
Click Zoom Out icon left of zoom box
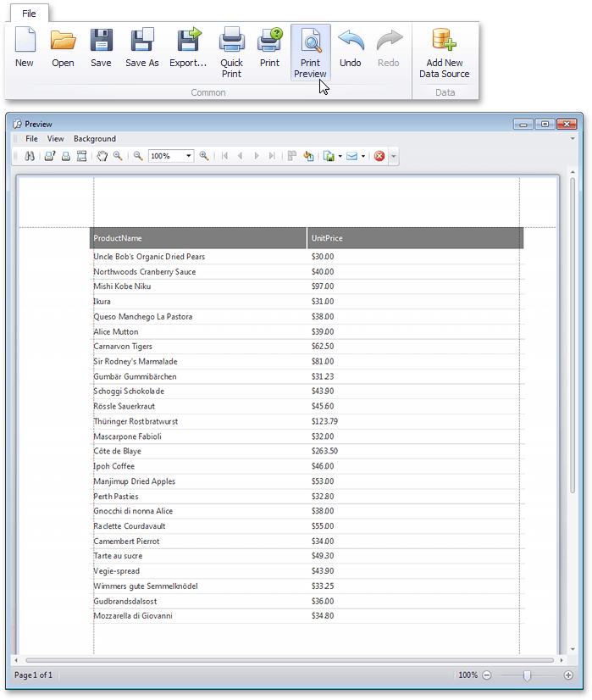click(x=138, y=156)
